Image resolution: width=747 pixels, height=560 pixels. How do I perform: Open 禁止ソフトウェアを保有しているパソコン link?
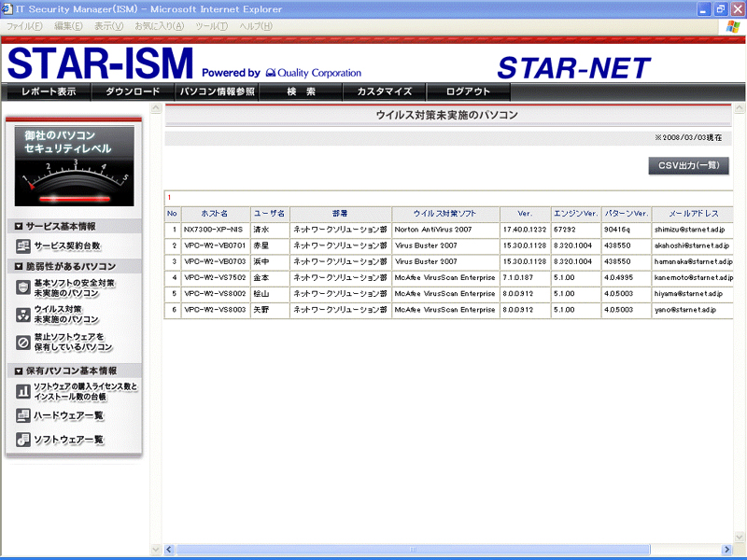(x=73, y=342)
